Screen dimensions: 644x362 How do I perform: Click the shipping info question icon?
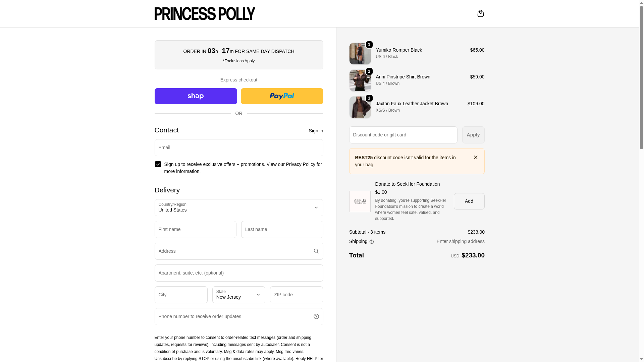point(372,242)
